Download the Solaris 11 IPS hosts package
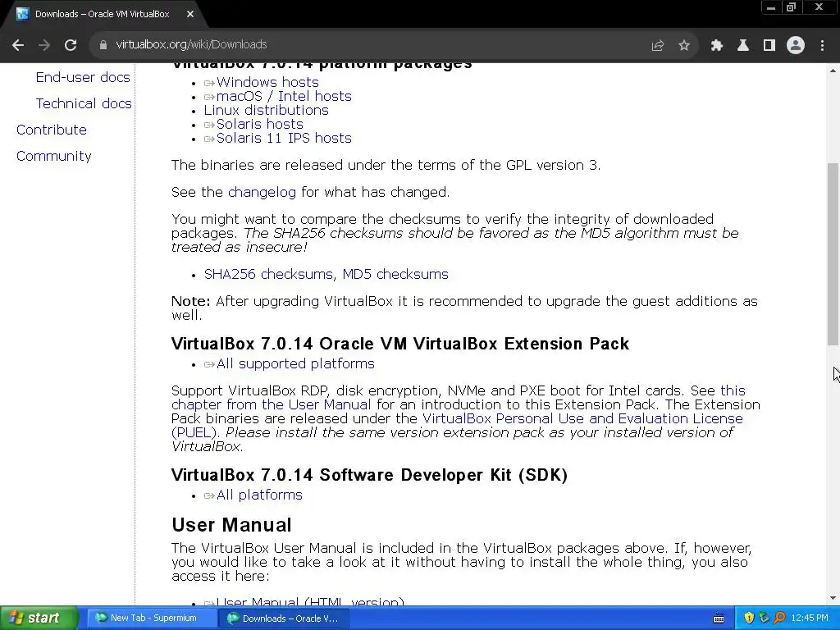 [x=284, y=138]
